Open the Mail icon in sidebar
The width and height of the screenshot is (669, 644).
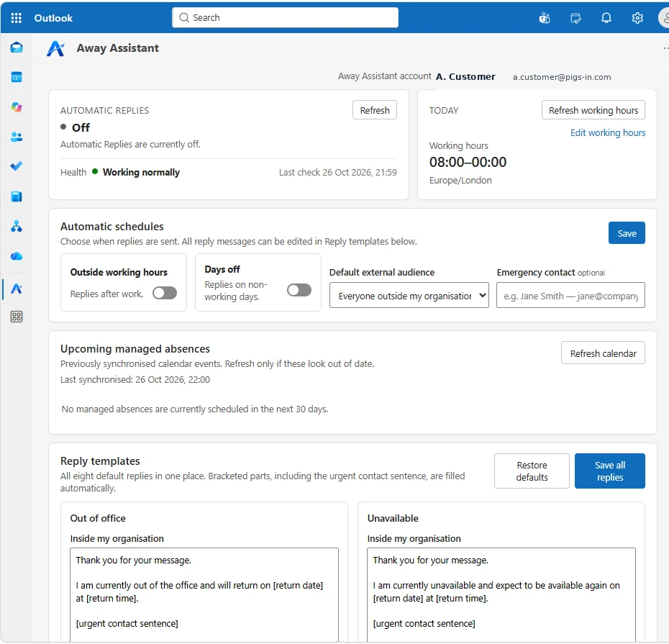pyautogui.click(x=17, y=47)
